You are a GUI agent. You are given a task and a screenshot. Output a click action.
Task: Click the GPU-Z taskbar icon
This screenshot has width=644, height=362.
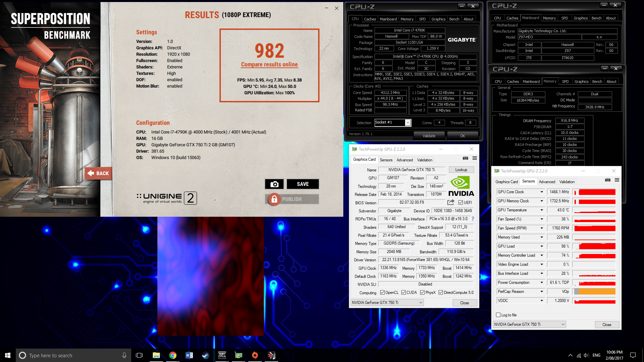[238, 355]
